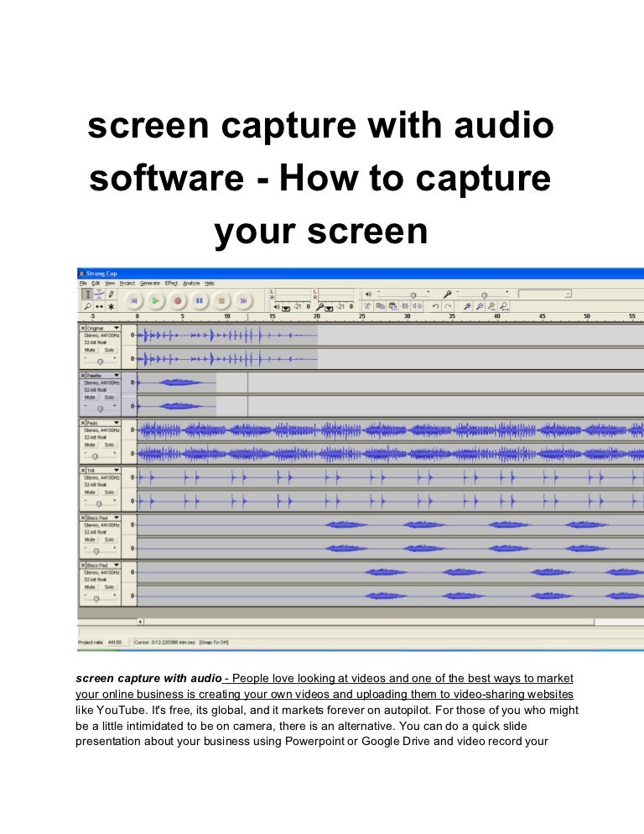
Task: Click Trim outside selection icon
Action: click(x=405, y=306)
